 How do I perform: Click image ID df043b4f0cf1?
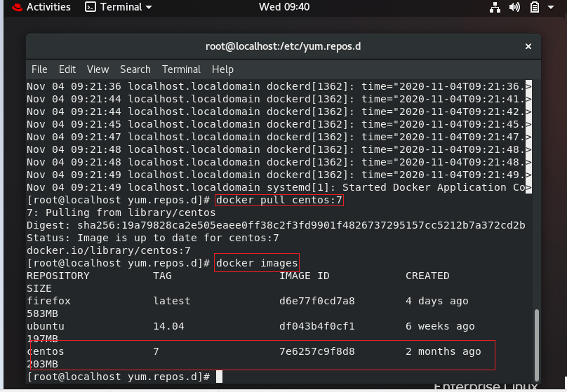pyautogui.click(x=316, y=326)
